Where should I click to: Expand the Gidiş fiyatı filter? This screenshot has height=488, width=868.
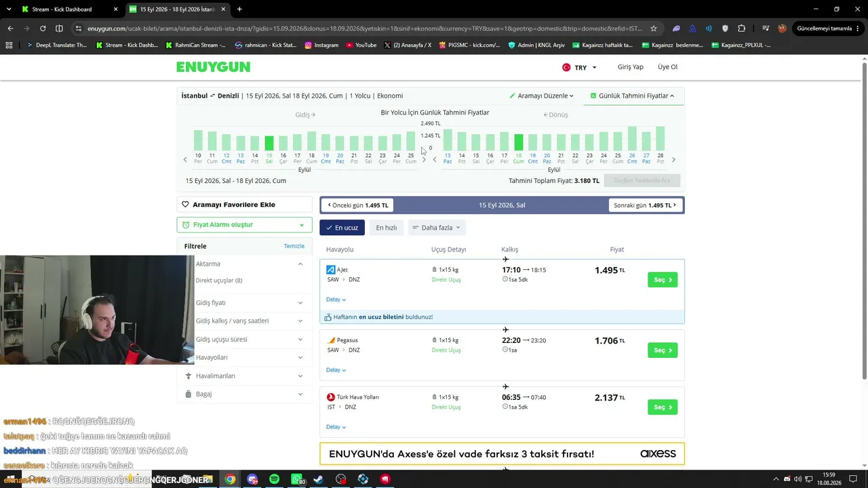(x=300, y=303)
